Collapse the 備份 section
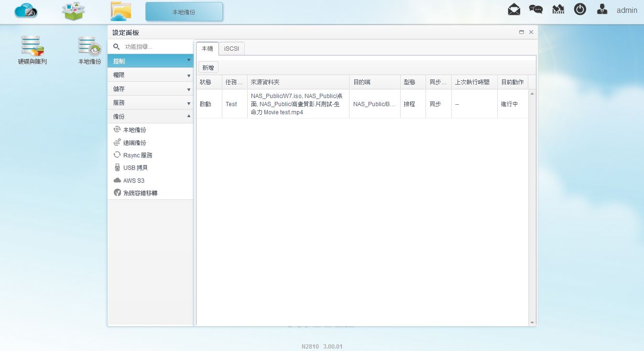The width and height of the screenshot is (644, 351). click(151, 116)
